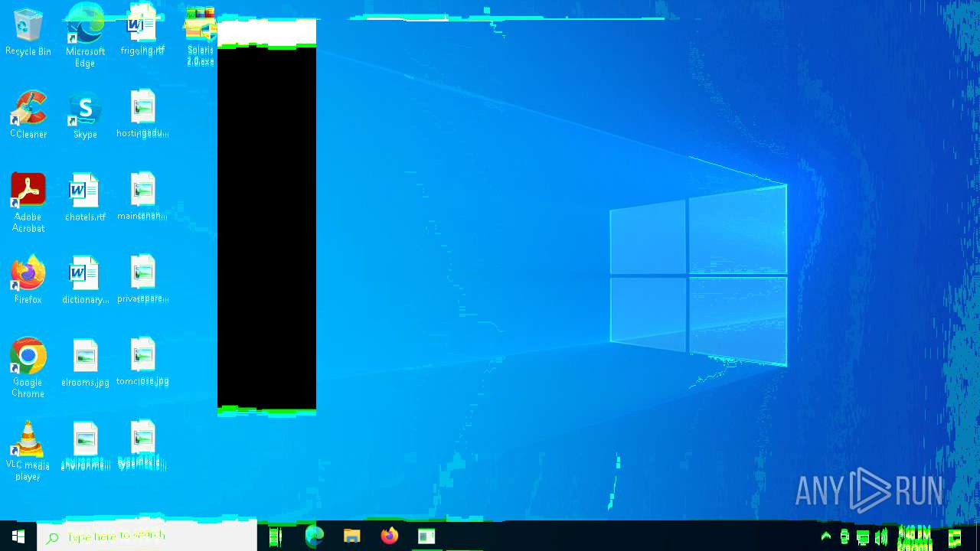
Task: Open the Recycle Bin desktop icon
Action: [28, 32]
